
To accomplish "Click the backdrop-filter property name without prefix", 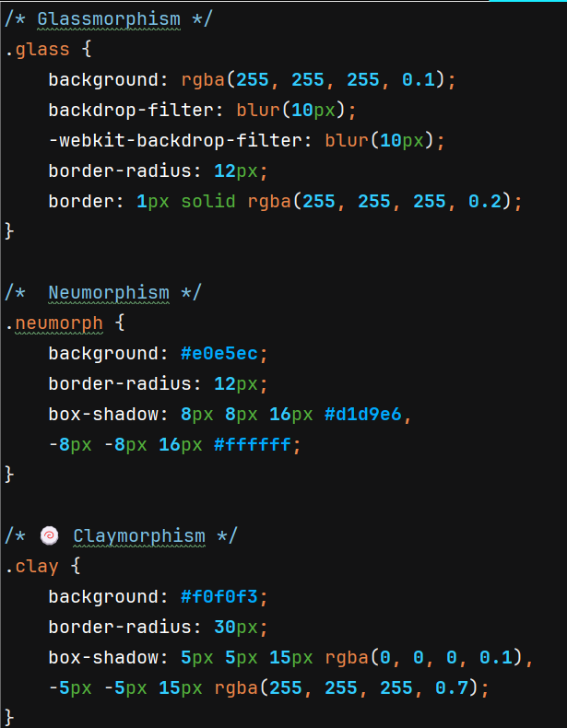I will click(132, 111).
